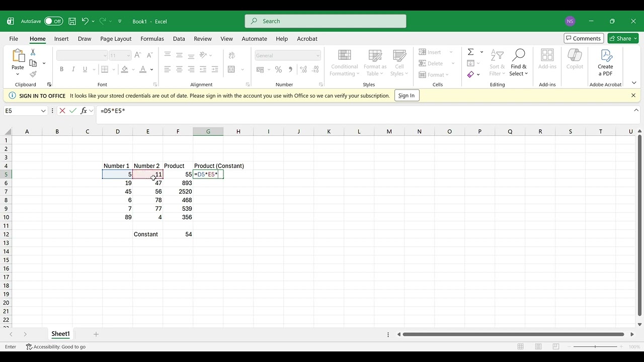Click the Save disk icon

72,21
